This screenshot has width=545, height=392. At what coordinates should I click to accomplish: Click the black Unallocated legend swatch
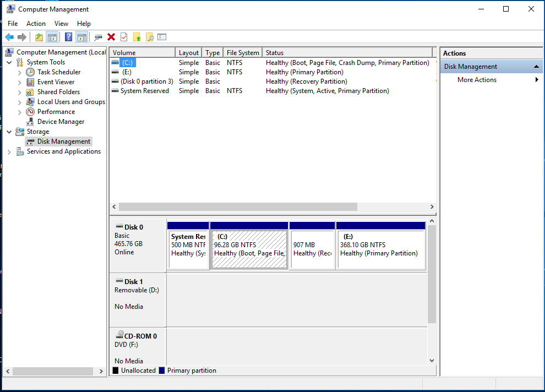116,371
